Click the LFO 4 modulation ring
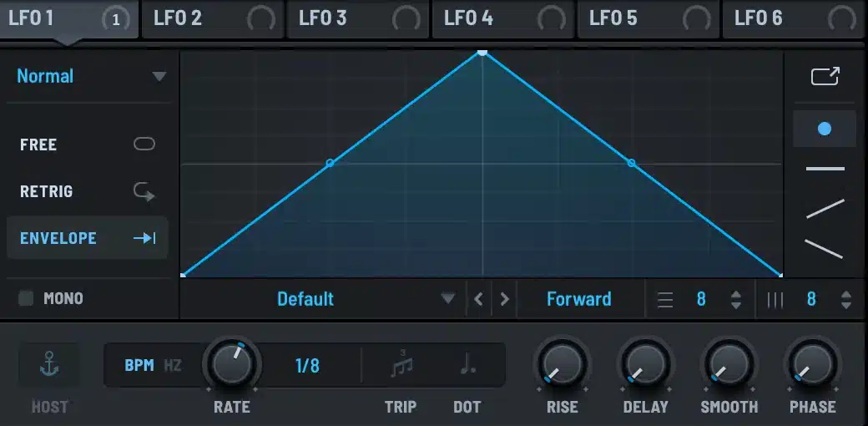Viewport: 868px width, 426px height. pyautogui.click(x=552, y=19)
